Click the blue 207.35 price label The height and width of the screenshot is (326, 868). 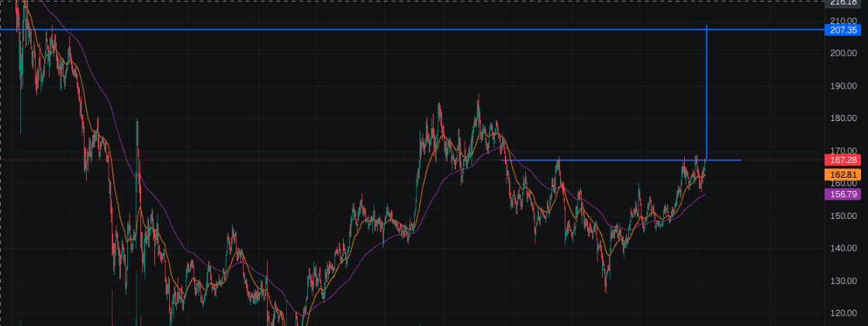[843, 30]
